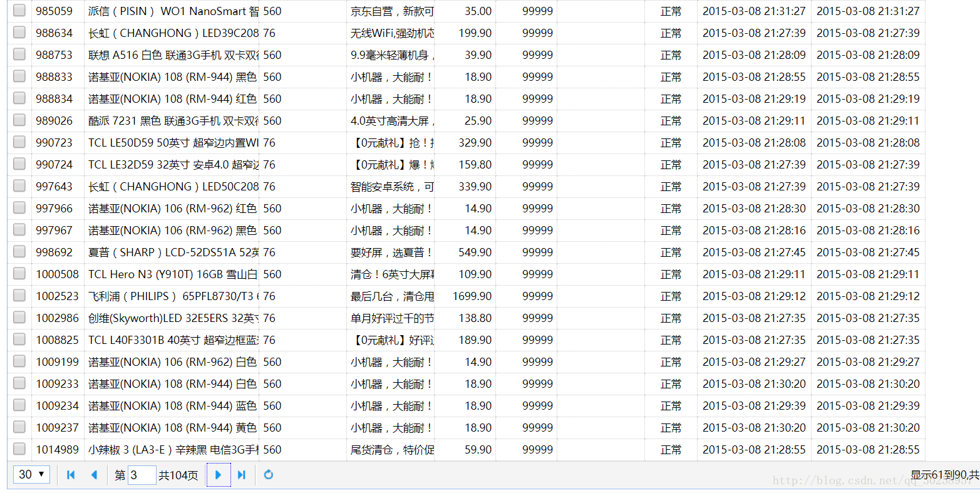Tick the checkbox for item 990724
980x493 pixels.
click(19, 164)
